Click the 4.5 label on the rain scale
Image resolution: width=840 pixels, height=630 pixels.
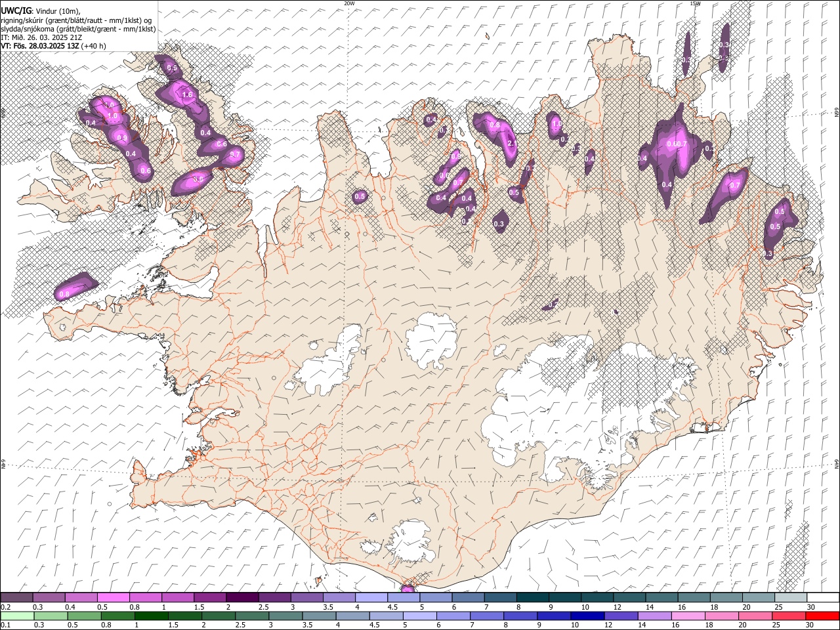pos(374,625)
